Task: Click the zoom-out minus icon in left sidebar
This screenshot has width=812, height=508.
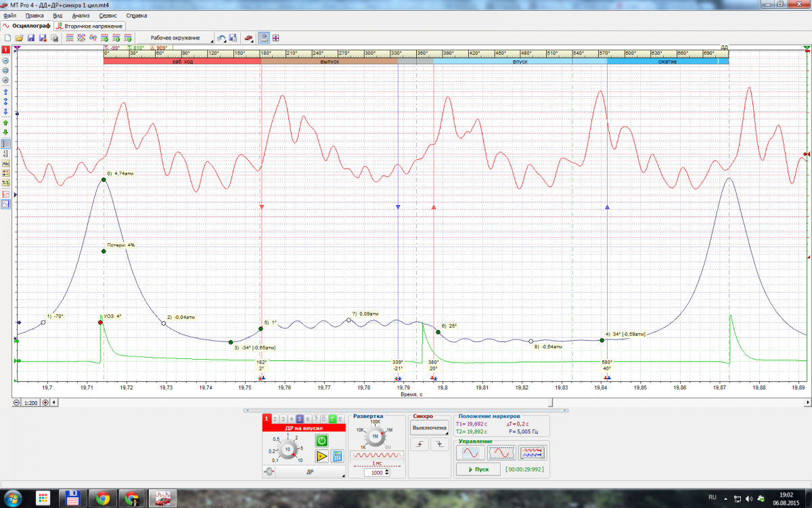Action: (x=5, y=60)
